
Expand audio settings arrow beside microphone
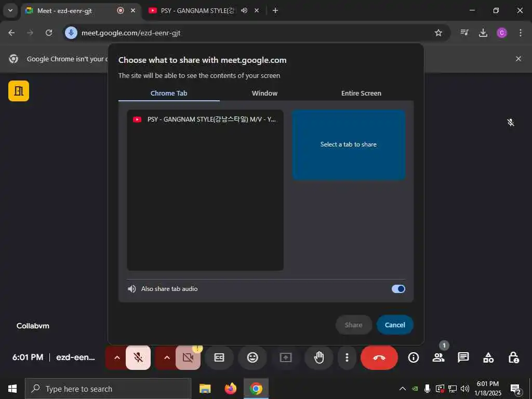point(117,357)
